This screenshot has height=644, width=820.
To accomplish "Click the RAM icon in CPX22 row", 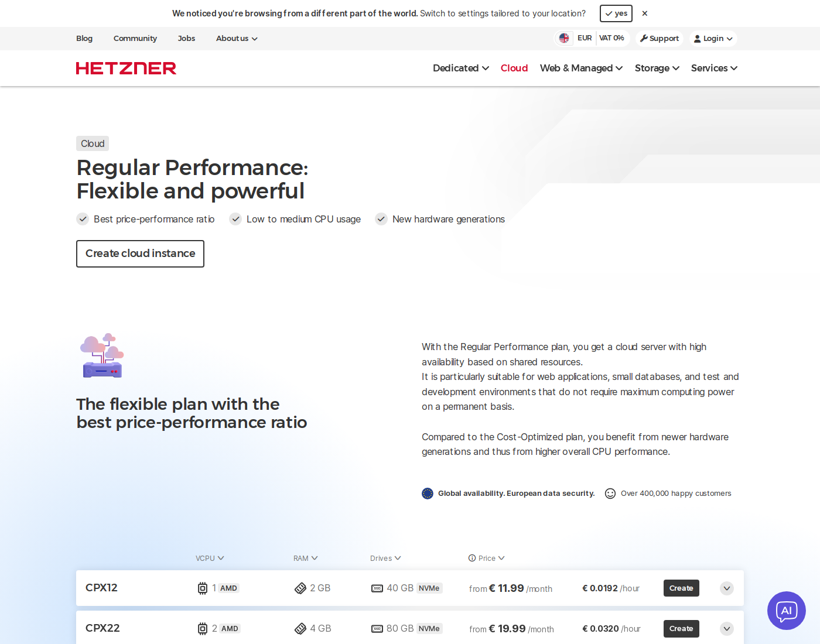I will (300, 629).
